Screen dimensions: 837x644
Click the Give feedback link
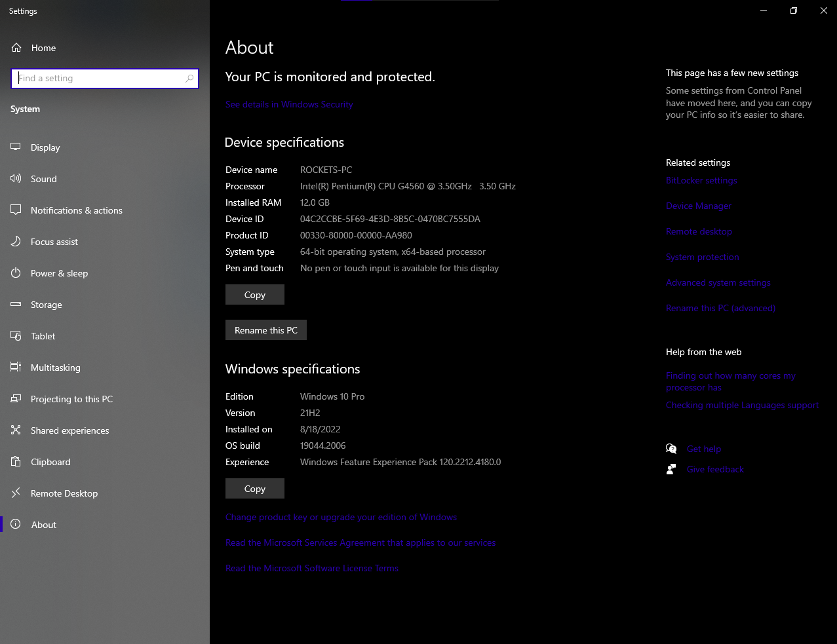(716, 469)
